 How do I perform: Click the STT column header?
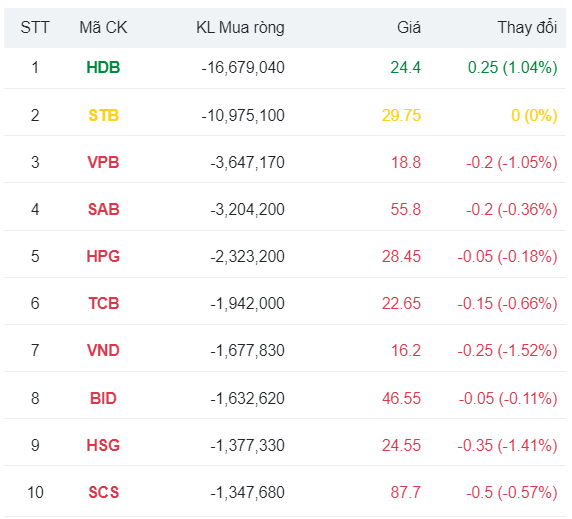[x=35, y=28]
